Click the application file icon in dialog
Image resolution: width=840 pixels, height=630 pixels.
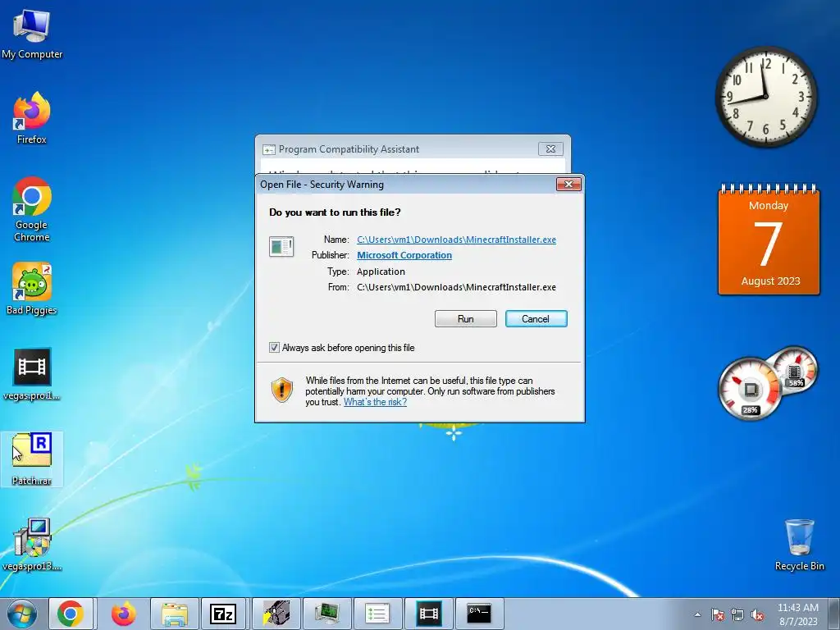pyautogui.click(x=281, y=246)
